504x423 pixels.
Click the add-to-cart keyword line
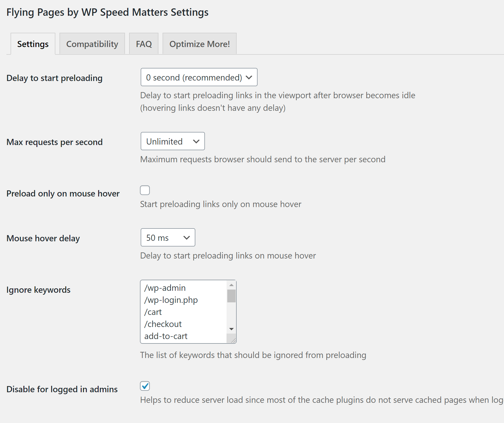point(166,336)
